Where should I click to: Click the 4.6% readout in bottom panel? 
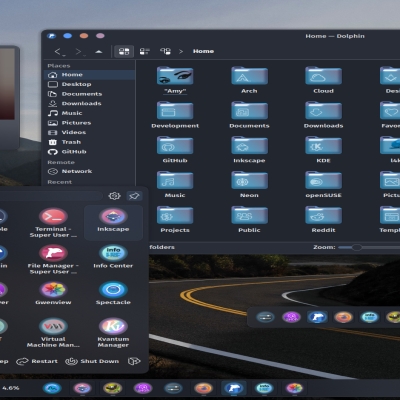(10, 388)
